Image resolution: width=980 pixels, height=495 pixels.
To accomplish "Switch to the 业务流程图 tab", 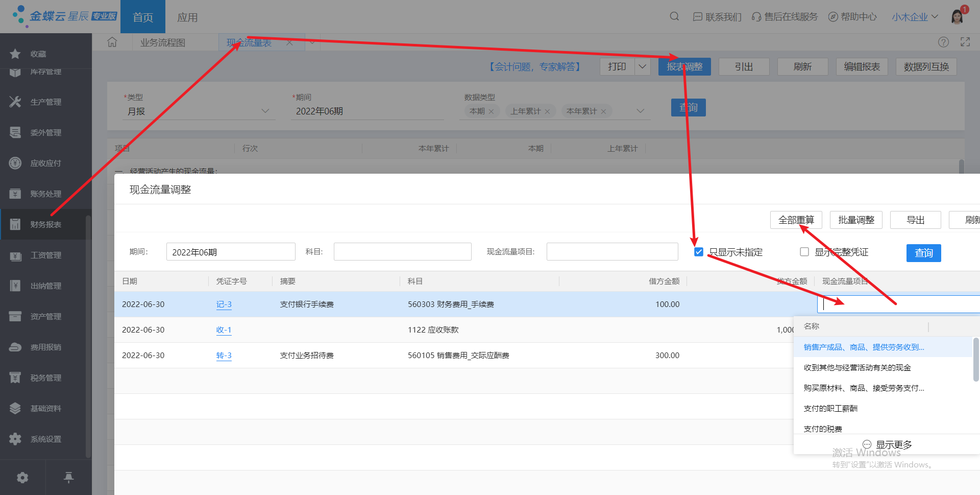I will [163, 42].
